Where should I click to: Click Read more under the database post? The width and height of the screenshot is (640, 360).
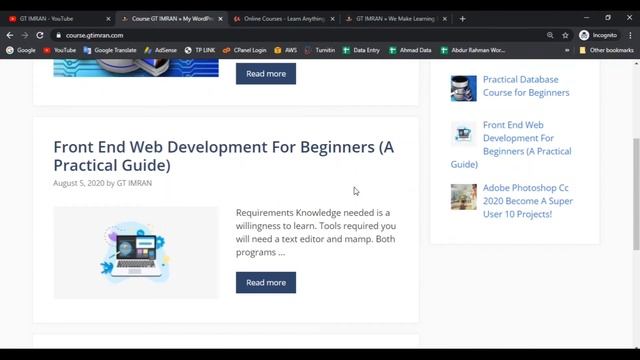266,74
